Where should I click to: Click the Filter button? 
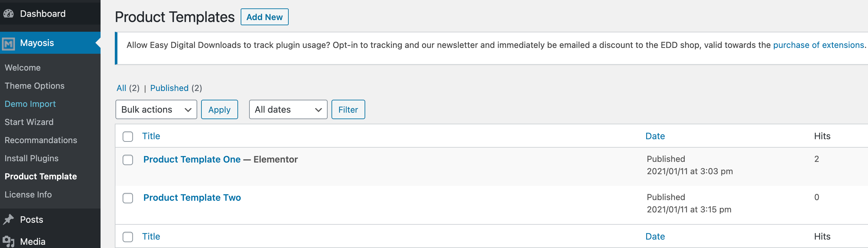coord(348,109)
